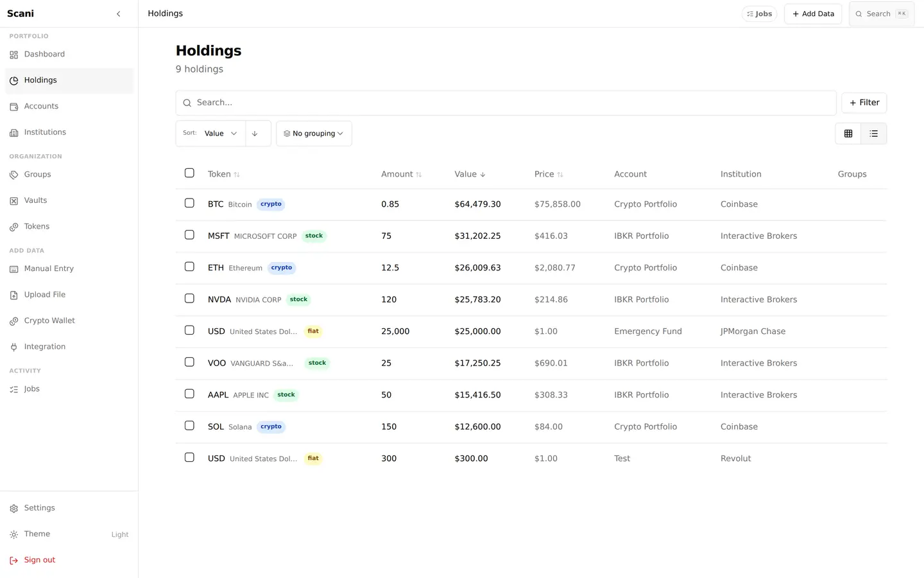924x578 pixels.
Task: Open Crypto Wallet page
Action: [x=69, y=321]
